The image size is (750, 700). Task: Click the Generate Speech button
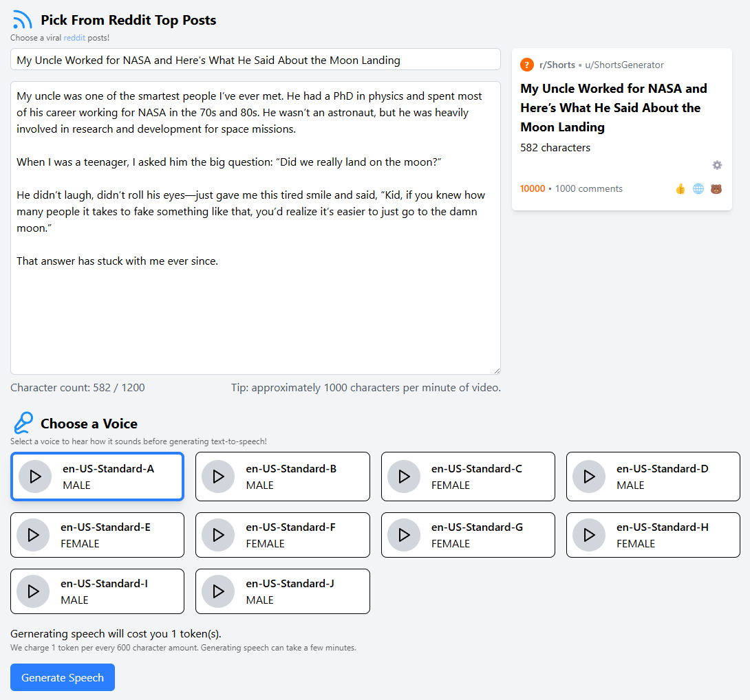click(63, 677)
